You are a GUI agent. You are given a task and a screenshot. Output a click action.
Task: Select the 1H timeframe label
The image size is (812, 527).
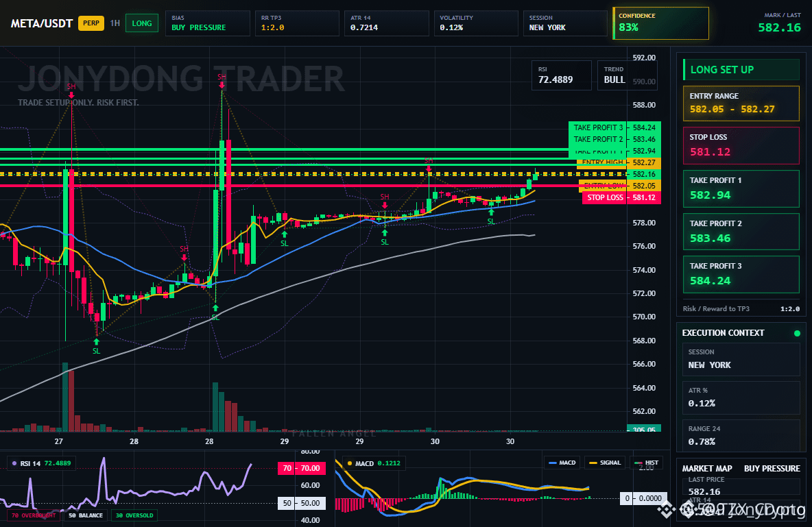click(x=115, y=23)
